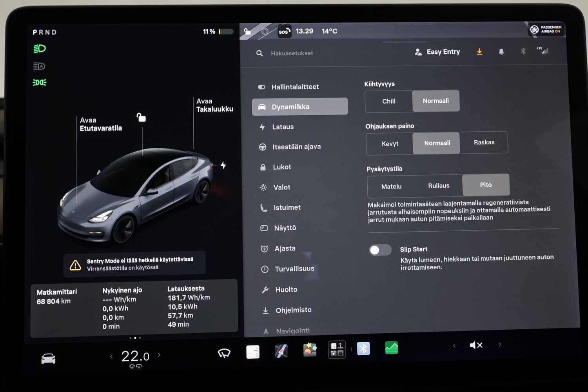Open the notifications bell icon
The image size is (588, 392).
click(501, 51)
